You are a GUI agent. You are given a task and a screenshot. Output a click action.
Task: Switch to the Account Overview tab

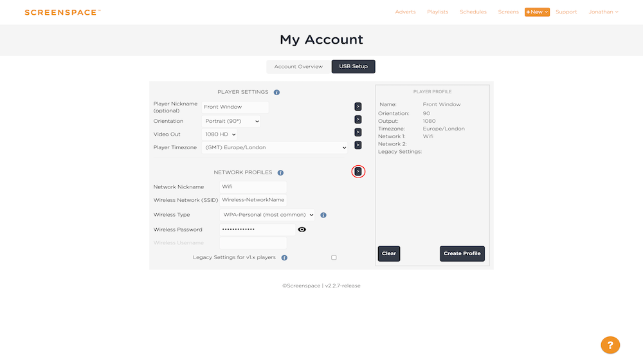point(298,67)
